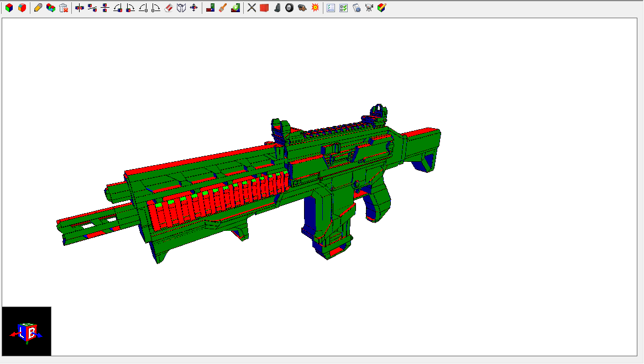Click the video camera icon
Viewport: 644px width, 364px height.
pyautogui.click(x=369, y=8)
